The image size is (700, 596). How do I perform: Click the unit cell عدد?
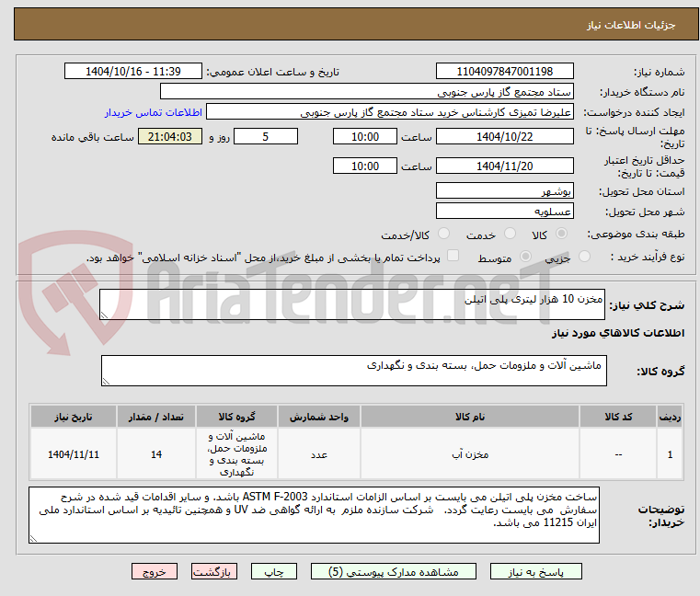tap(319, 454)
